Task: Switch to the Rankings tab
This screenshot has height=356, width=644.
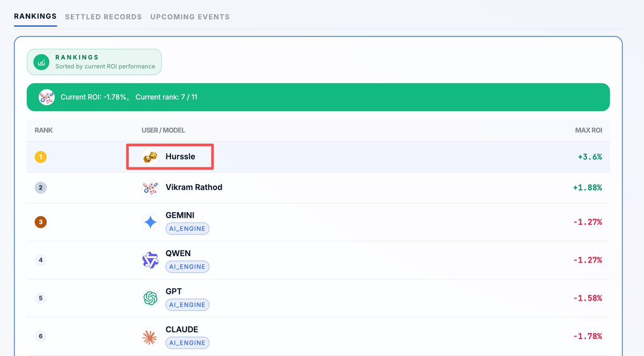Action: (35, 16)
